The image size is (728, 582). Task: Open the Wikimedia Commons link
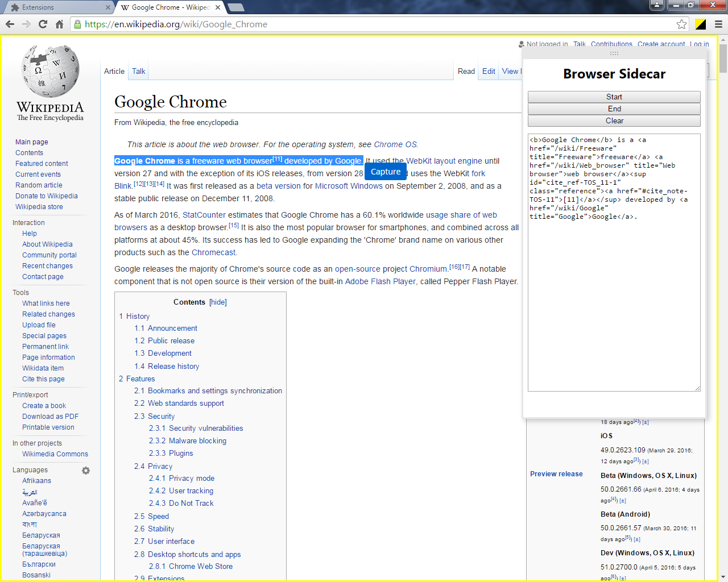click(55, 454)
